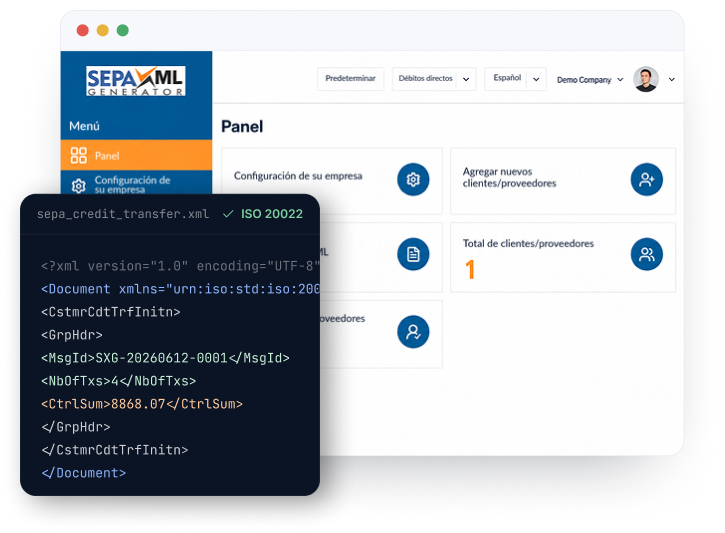Image resolution: width=725 pixels, height=533 pixels.
Task: Click the closing /Document tag
Action: pyautogui.click(x=83, y=473)
